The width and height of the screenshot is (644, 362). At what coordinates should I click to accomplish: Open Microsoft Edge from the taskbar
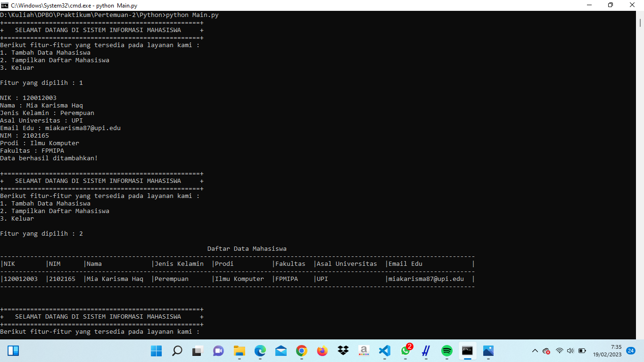tap(260, 351)
